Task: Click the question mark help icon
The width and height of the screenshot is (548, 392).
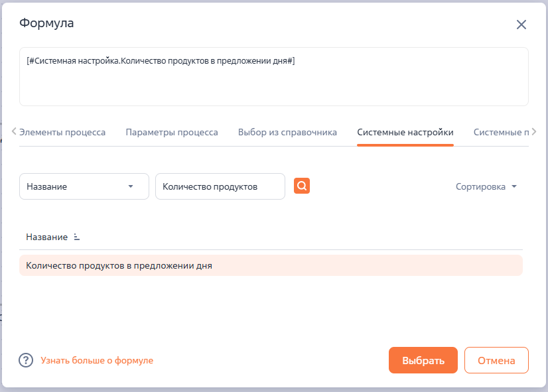Action: (25, 360)
